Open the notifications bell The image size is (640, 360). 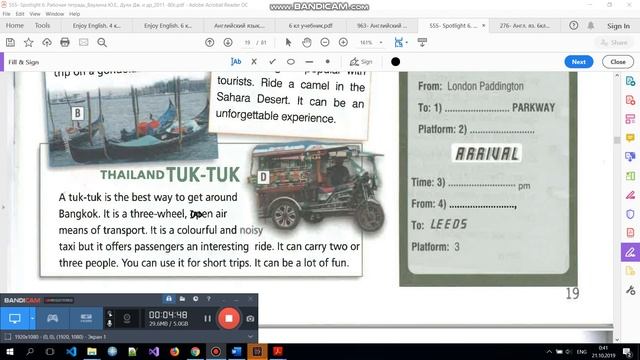pyautogui.click(x=591, y=25)
